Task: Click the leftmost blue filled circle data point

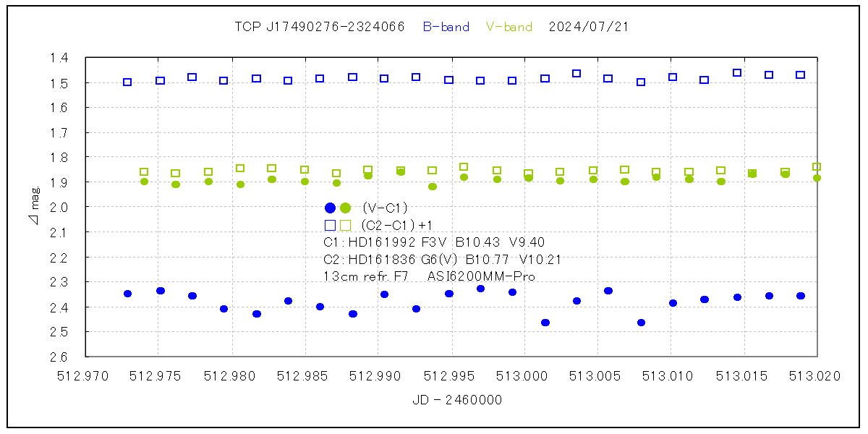Action: [x=127, y=294]
